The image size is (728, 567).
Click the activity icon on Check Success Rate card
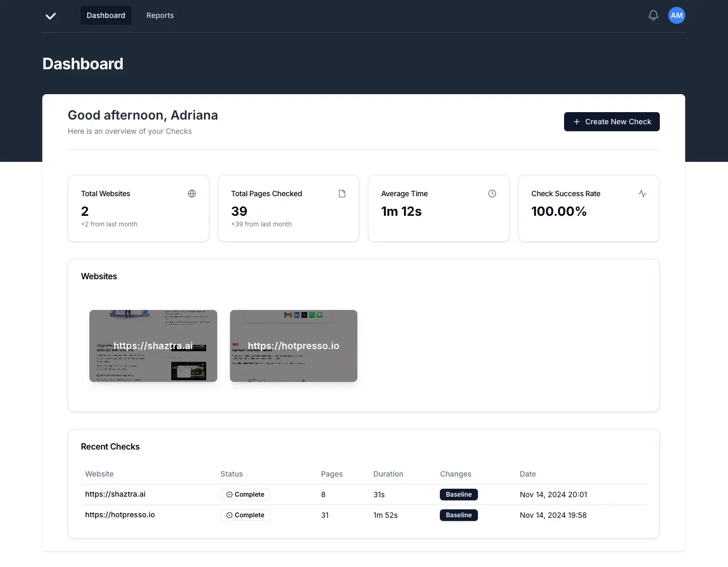[x=642, y=194]
